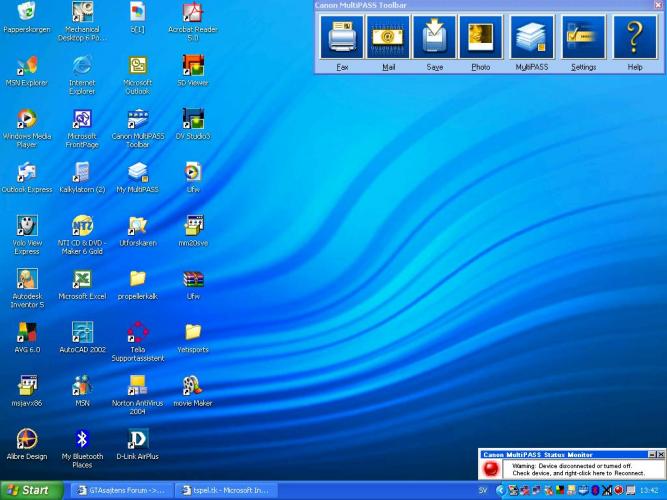Select the Autodesk Inventor 5 shortcut

coord(27,279)
